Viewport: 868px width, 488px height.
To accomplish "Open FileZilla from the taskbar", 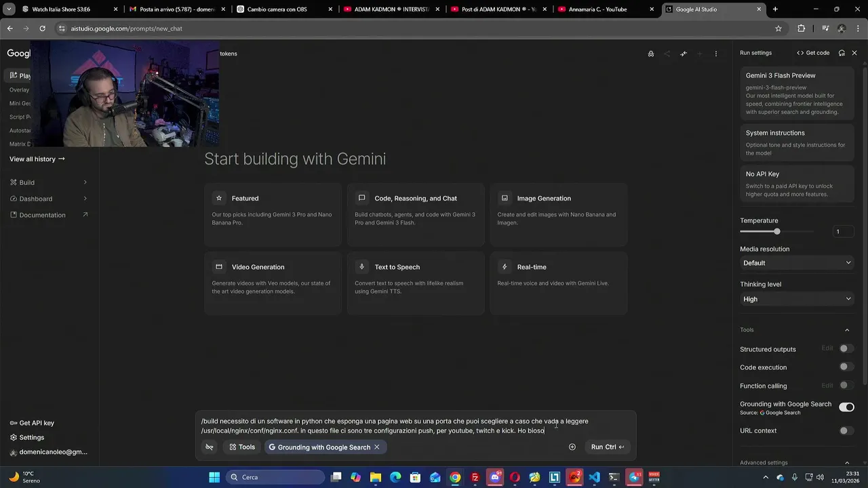I will point(475,477).
